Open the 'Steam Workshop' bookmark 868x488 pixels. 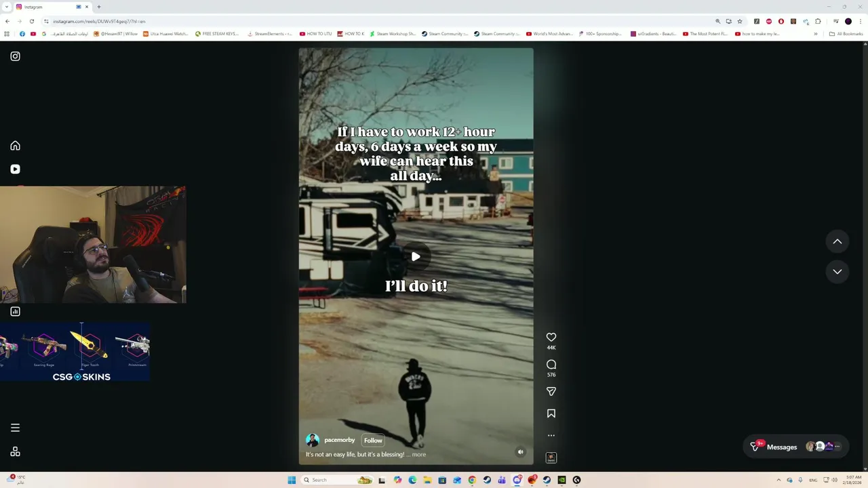(x=393, y=33)
